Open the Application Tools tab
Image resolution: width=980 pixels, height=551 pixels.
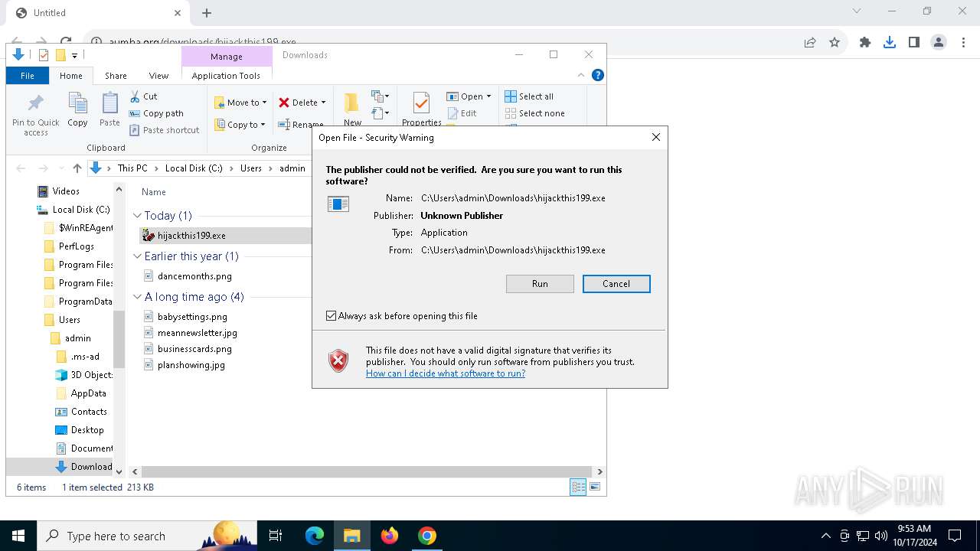226,76
